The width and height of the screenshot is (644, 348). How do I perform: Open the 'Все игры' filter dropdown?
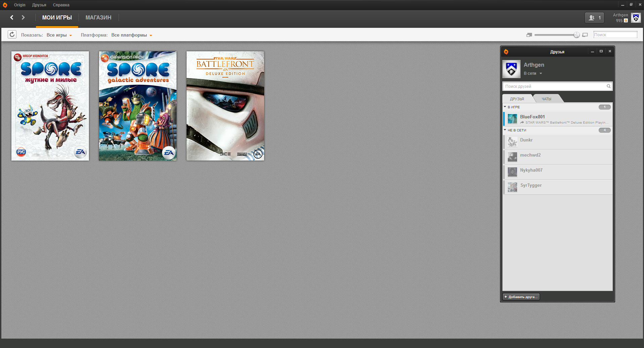(x=59, y=35)
